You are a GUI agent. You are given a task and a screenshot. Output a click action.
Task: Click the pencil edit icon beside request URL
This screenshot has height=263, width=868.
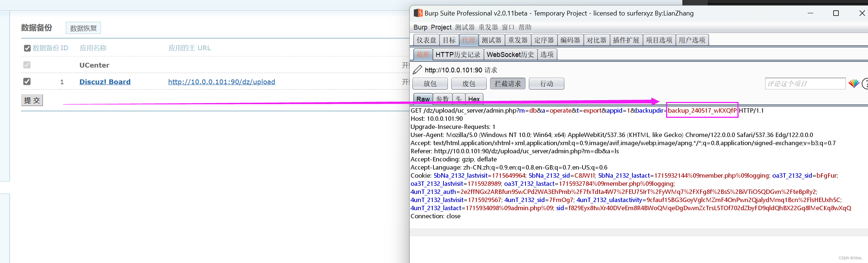(x=417, y=70)
